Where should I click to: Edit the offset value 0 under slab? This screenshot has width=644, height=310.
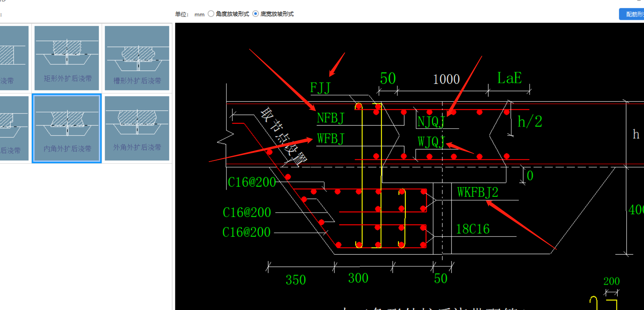(530, 176)
